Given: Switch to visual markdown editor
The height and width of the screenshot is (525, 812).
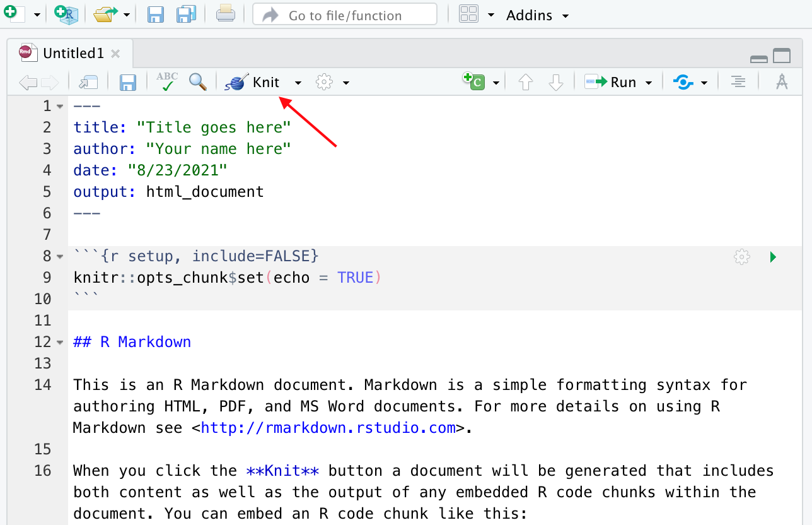Looking at the screenshot, I should click(x=782, y=82).
